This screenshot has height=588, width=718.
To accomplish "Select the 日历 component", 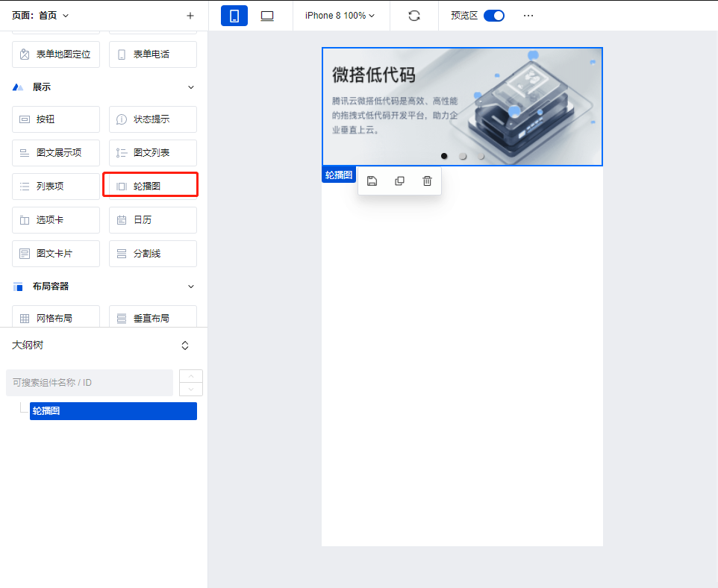I will point(153,220).
